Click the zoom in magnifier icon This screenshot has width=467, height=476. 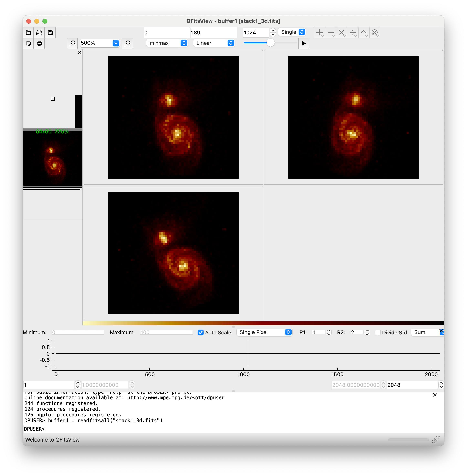click(x=127, y=43)
